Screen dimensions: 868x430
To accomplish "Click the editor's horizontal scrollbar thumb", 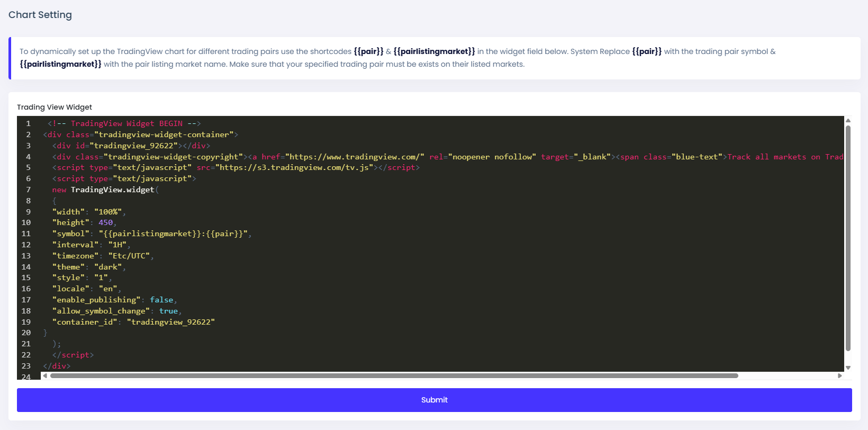I will [x=394, y=376].
